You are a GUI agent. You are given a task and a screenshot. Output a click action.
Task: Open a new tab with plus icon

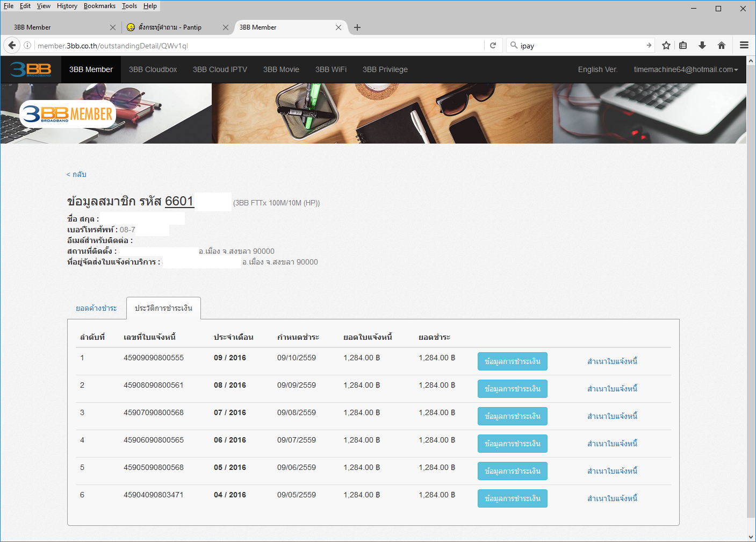tap(357, 27)
